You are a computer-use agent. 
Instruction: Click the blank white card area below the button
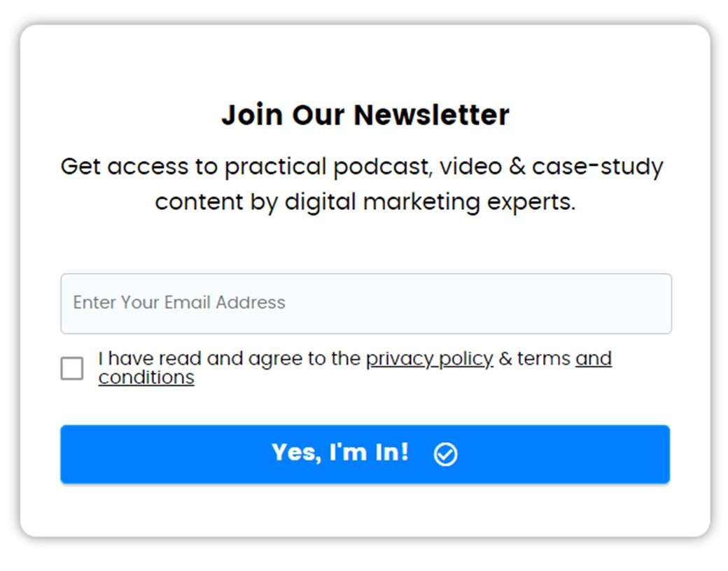(365, 509)
